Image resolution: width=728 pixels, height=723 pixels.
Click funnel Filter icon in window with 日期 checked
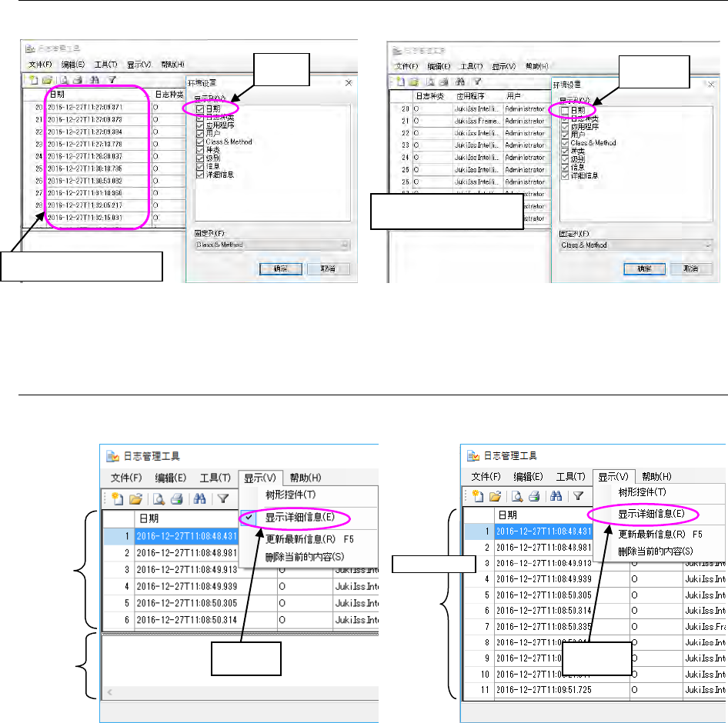pos(112,80)
